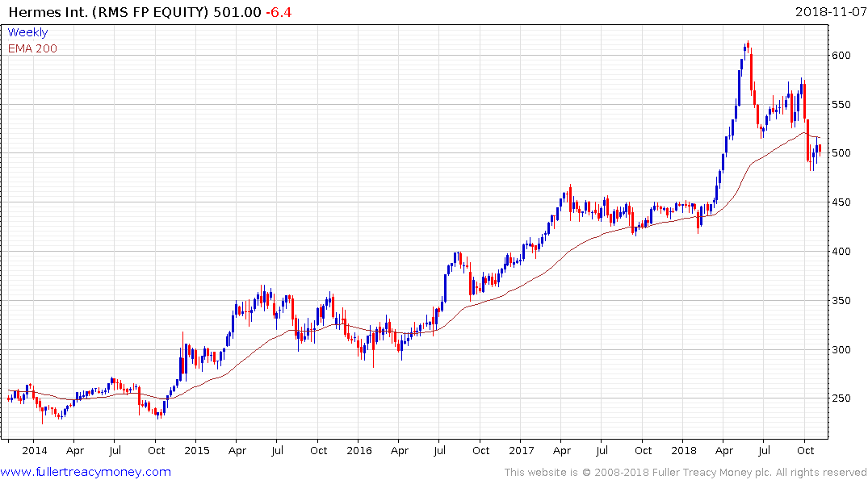Click the chart title 'Hermes Int. (RMS FP EQUITY)'
868x484 pixels.
[108, 12]
